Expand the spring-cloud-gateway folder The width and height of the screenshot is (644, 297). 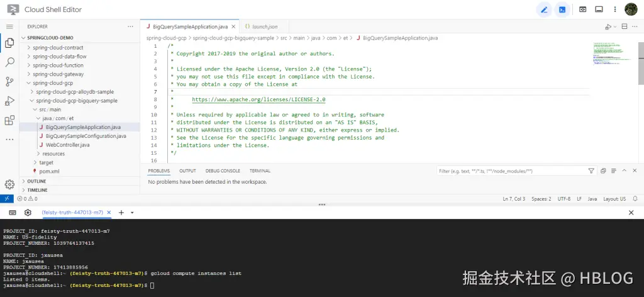pyautogui.click(x=80, y=74)
